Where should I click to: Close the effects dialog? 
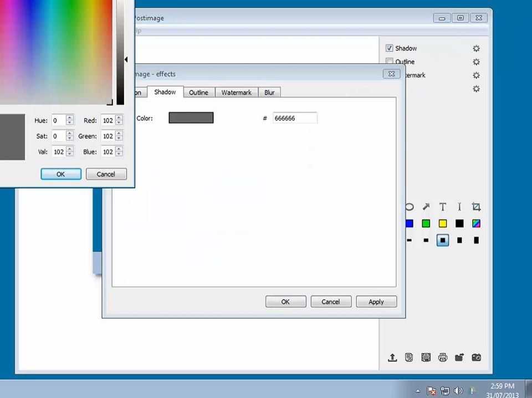(392, 74)
